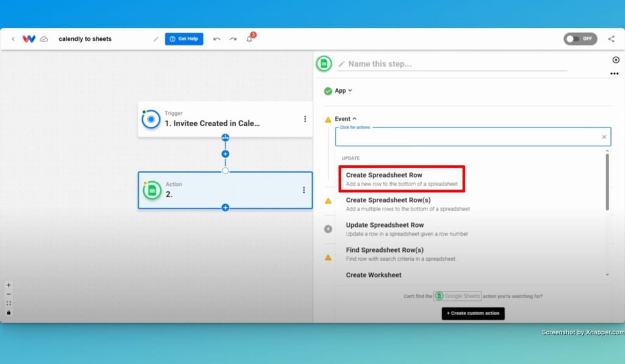The height and width of the screenshot is (364, 625).
Task: Zoom out on the canvas
Action: pos(9,294)
